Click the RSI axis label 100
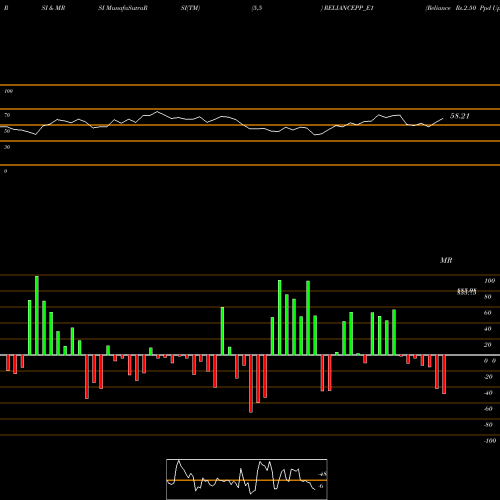 tap(9, 91)
